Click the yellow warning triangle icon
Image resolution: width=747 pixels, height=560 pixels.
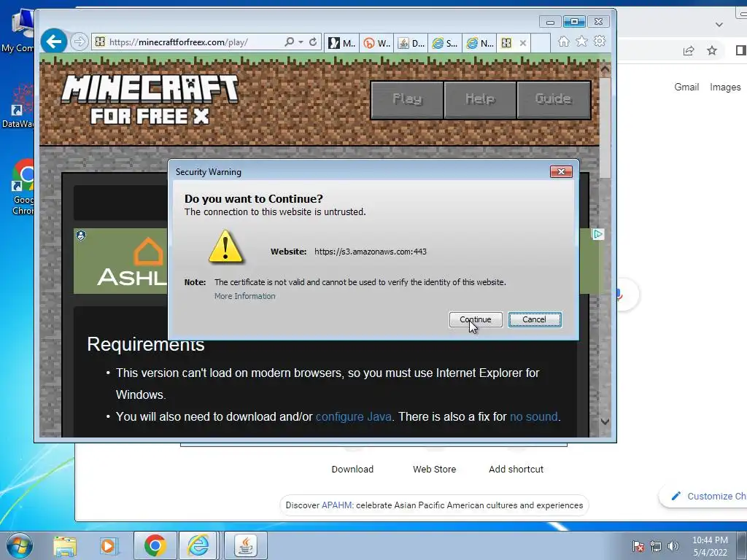pyautogui.click(x=226, y=247)
